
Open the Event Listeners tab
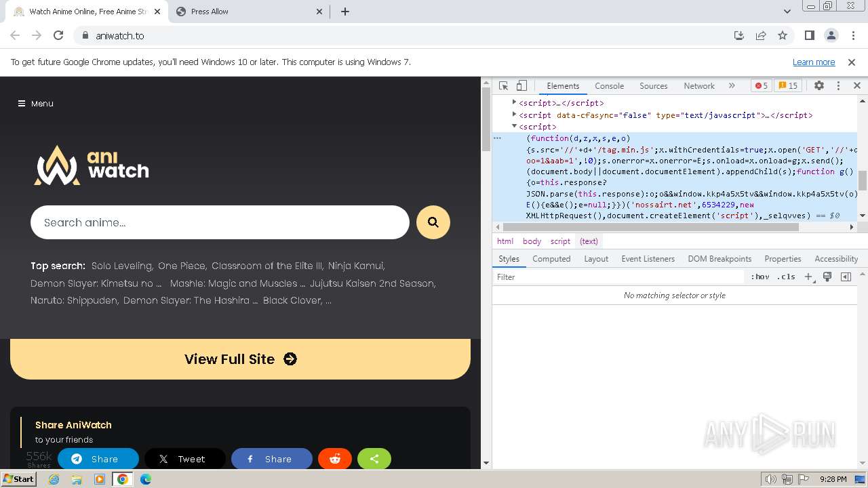(x=648, y=259)
